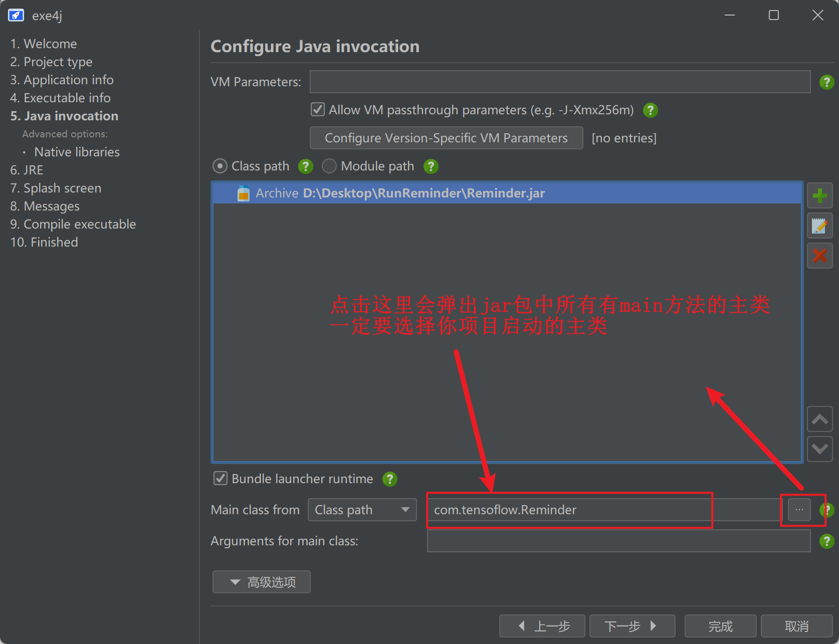Click into the VM Parameters text field
Viewport: 839px width, 644px height.
tap(559, 82)
